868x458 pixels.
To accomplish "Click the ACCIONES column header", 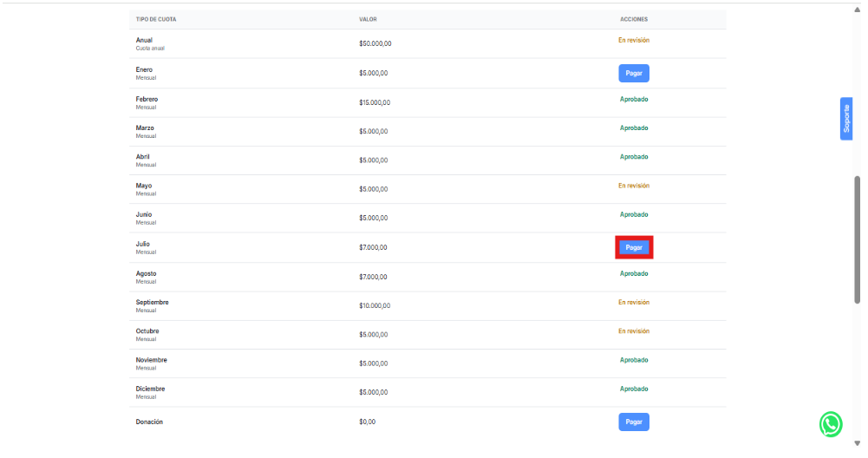I will pyautogui.click(x=633, y=19).
